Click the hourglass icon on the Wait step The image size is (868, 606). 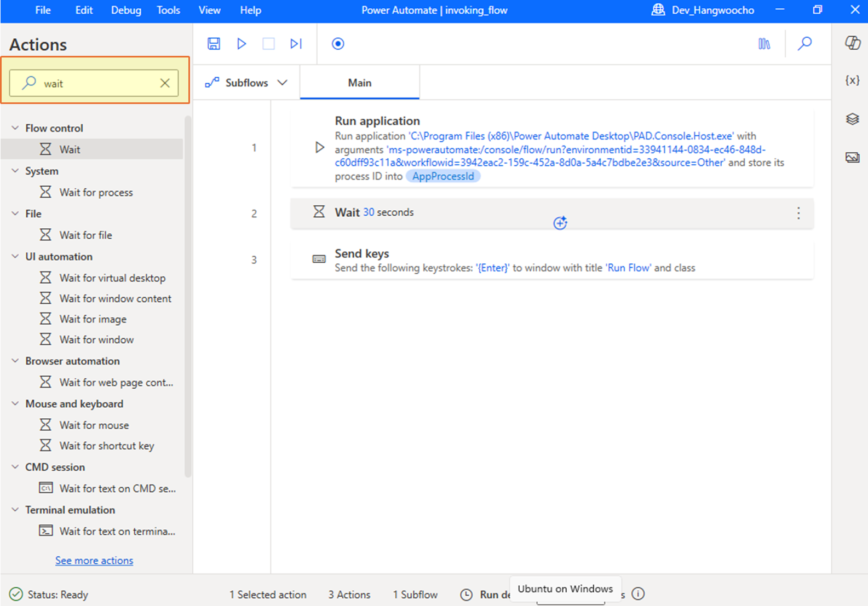319,211
